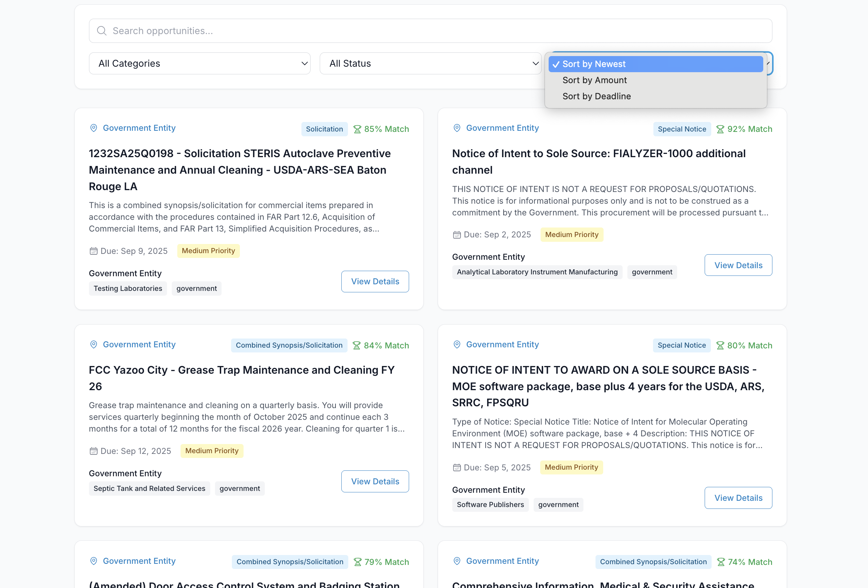Click the trophy icon beside 84% Match
868x588 pixels.
(x=357, y=345)
